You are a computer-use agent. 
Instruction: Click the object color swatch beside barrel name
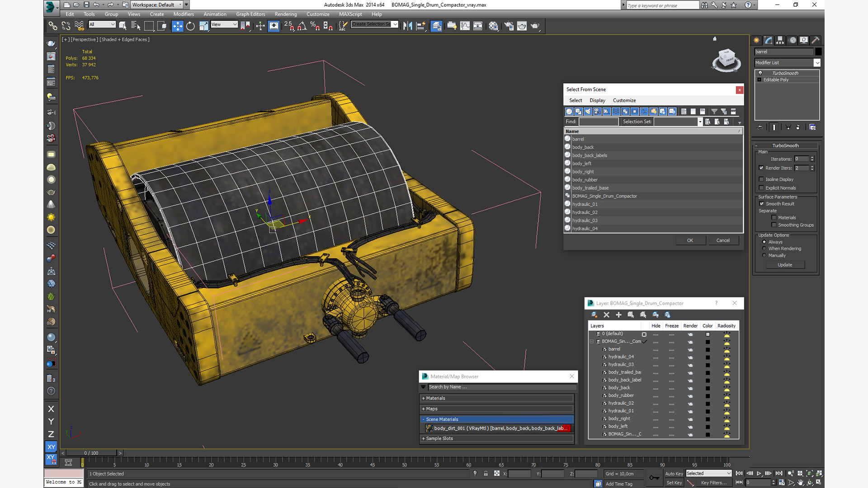click(x=818, y=52)
